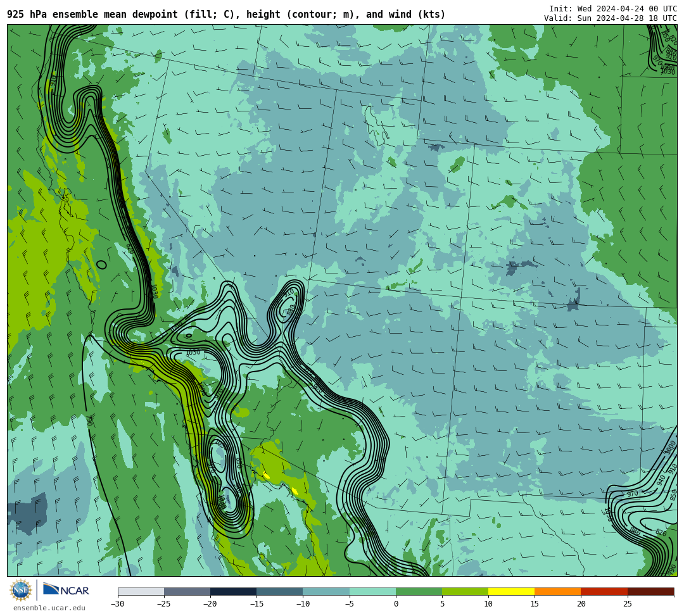Viewport: 684px width, 616px height.
Task: Click the red 20 to 25 swatch
Action: (x=604, y=591)
